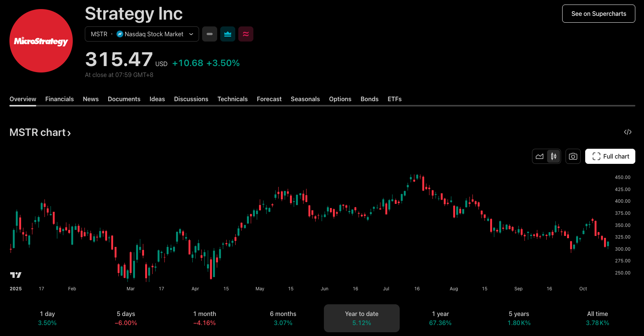Select the 6 months range

(283, 318)
